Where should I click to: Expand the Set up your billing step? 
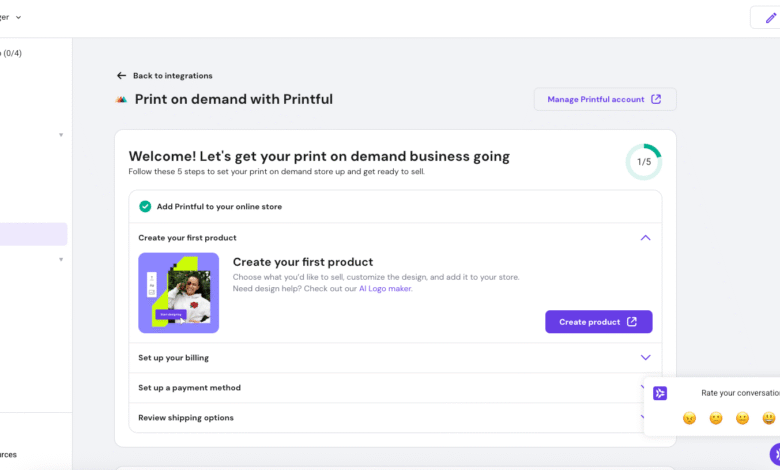click(x=645, y=357)
